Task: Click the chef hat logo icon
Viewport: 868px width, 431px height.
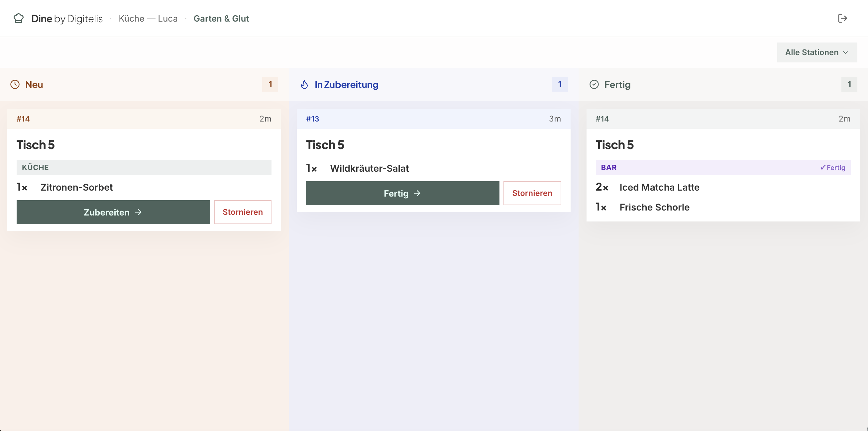Action: coord(19,18)
